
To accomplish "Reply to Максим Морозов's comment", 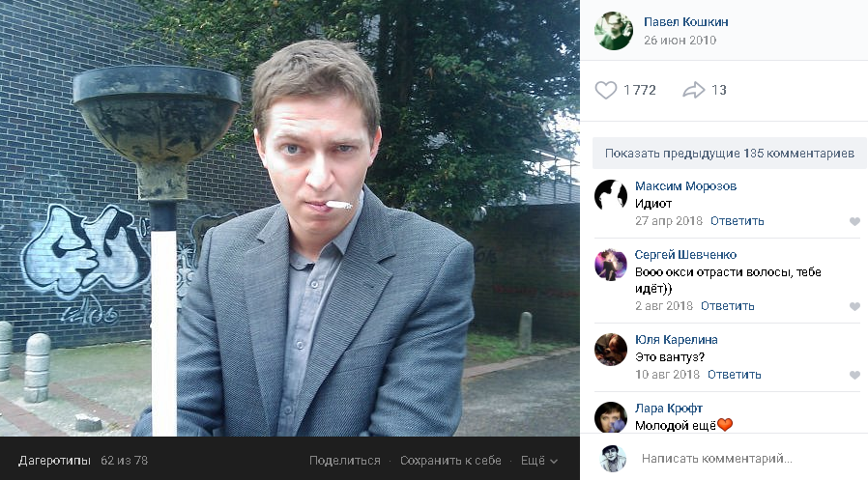I will click(737, 220).
